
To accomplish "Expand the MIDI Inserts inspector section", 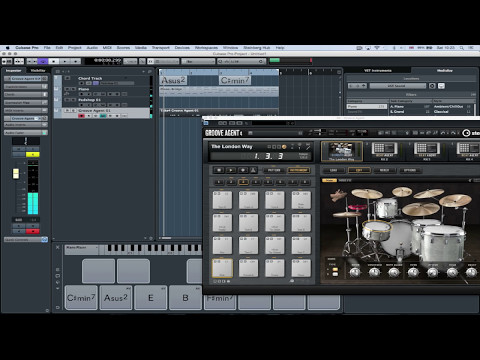I will point(26,110).
